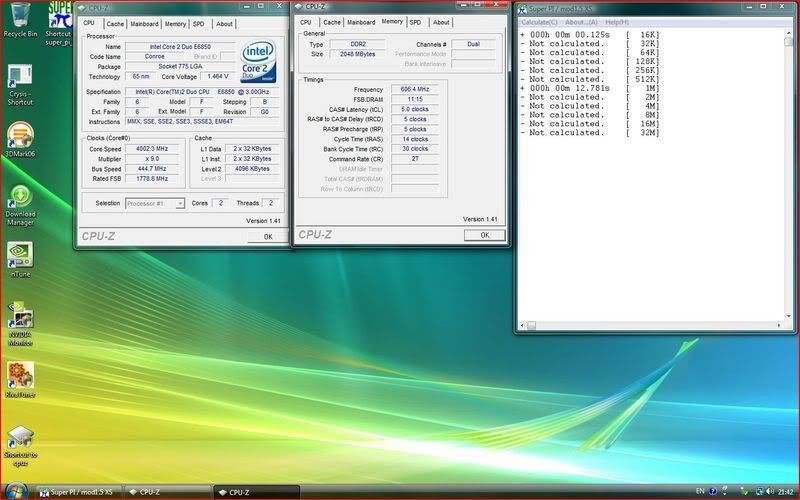The height and width of the screenshot is (500, 800).
Task: Click the Code Name value Conroe
Action: (155, 57)
